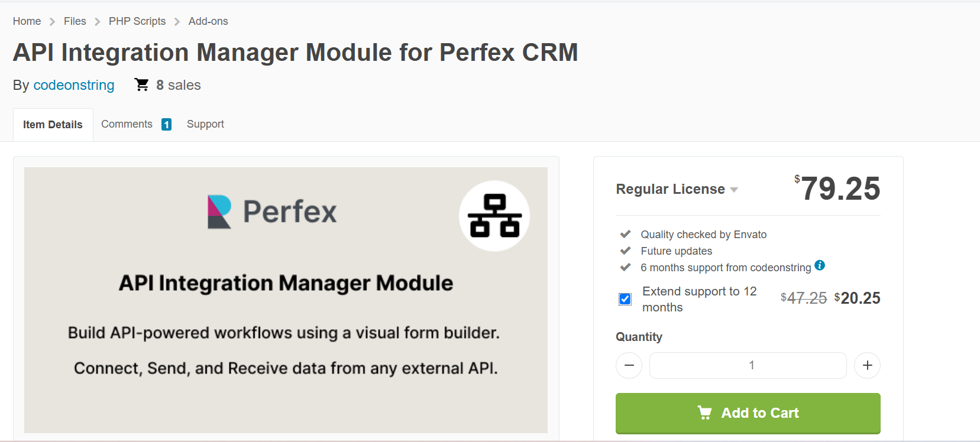Decrease quantity with the minus button
The image size is (980, 442).
point(629,365)
